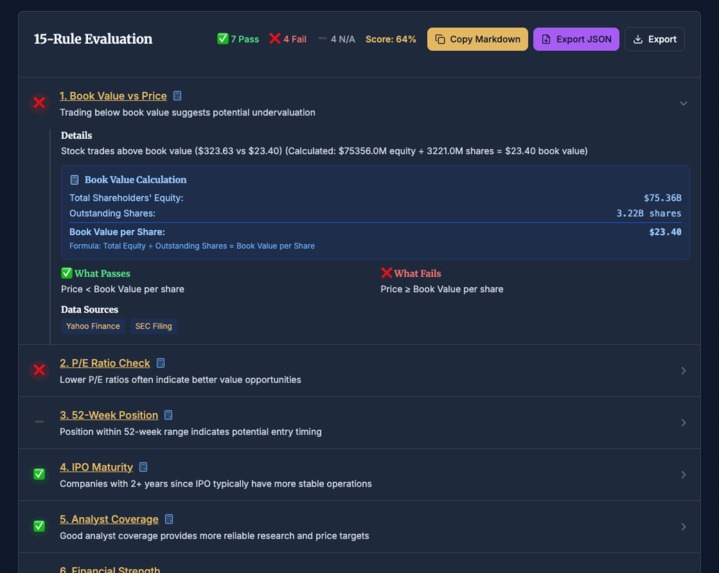This screenshot has height=573, width=719.
Task: Click the Copy Markdown button
Action: point(477,39)
